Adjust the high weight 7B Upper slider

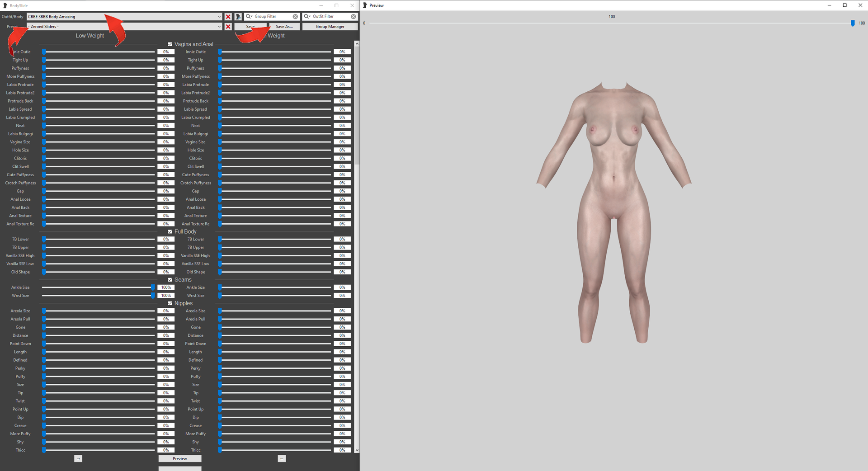(x=275, y=248)
